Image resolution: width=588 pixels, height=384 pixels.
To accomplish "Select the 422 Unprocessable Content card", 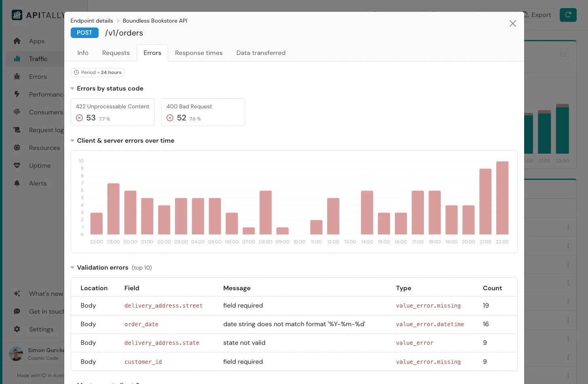I will (x=112, y=112).
